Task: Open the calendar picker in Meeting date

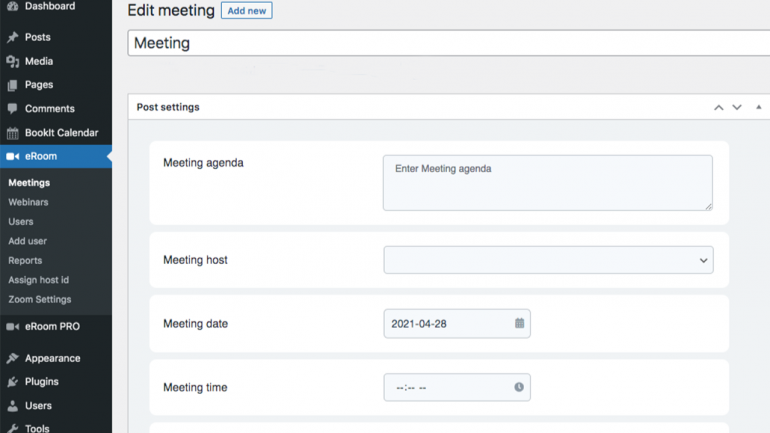Action: point(519,323)
